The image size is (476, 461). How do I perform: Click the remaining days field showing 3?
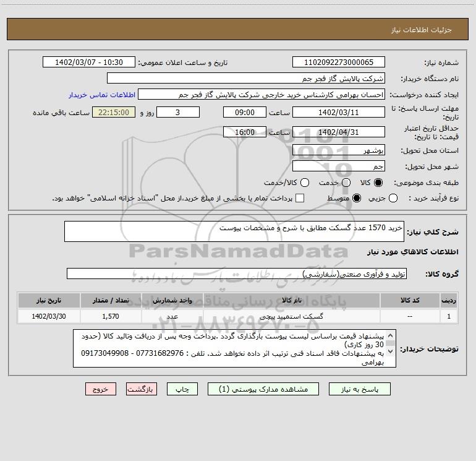[x=178, y=112]
